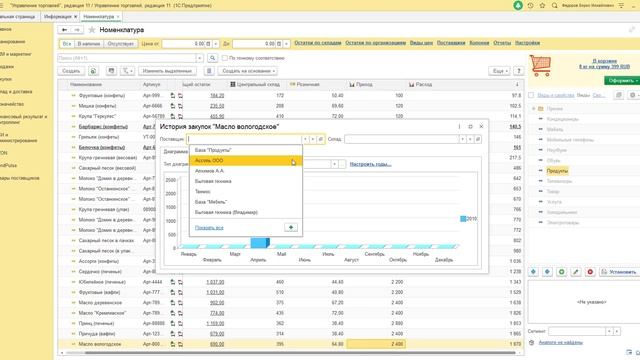Close the Номенклатура tab
This screenshot has height=360, width=640.
(118, 17)
